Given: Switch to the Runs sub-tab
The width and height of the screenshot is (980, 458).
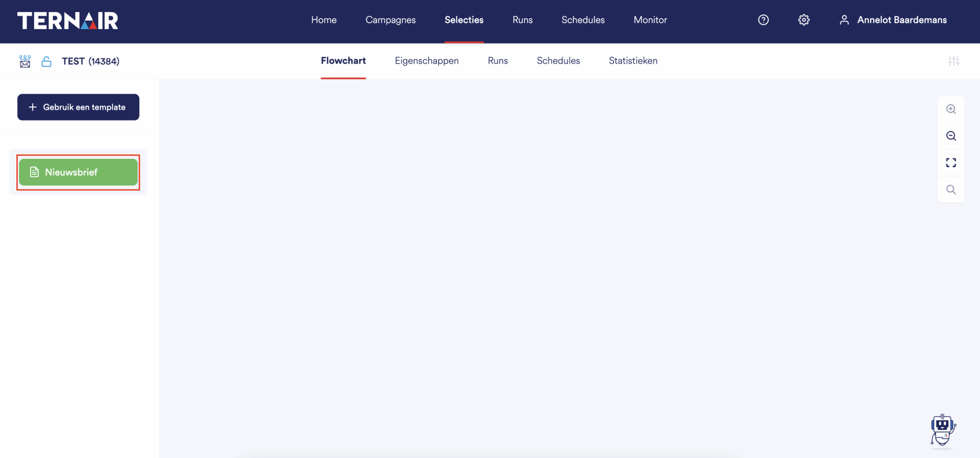Looking at the screenshot, I should 498,61.
